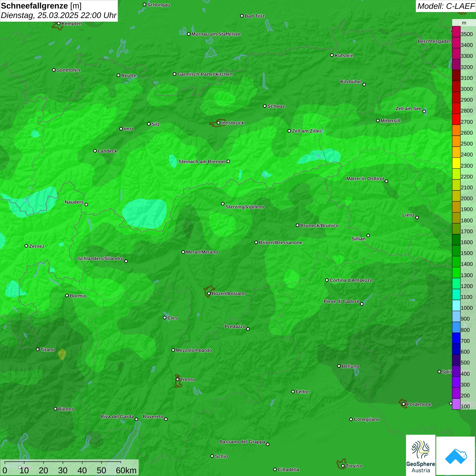Click the Kempten city marker
476x476 pixels.
coord(58,23)
